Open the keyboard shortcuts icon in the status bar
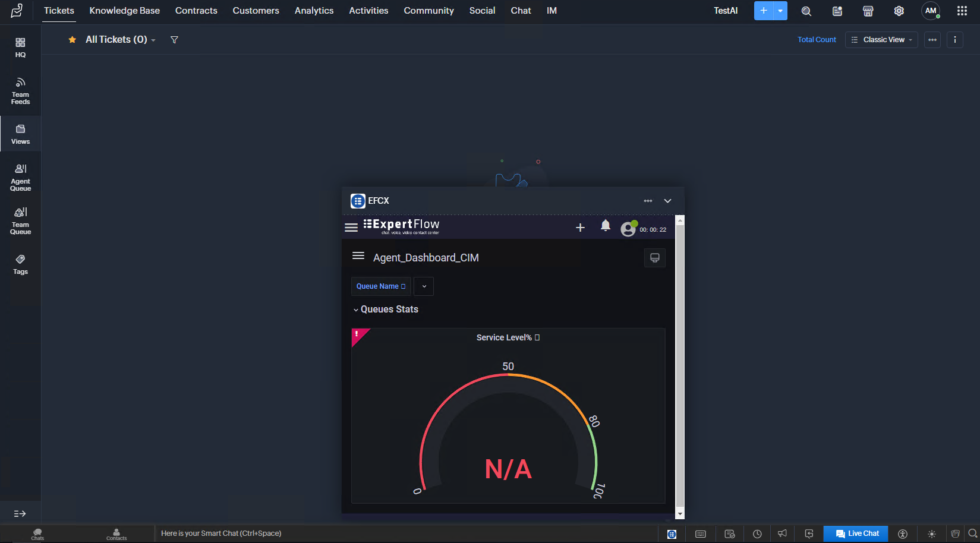 [x=700, y=533]
